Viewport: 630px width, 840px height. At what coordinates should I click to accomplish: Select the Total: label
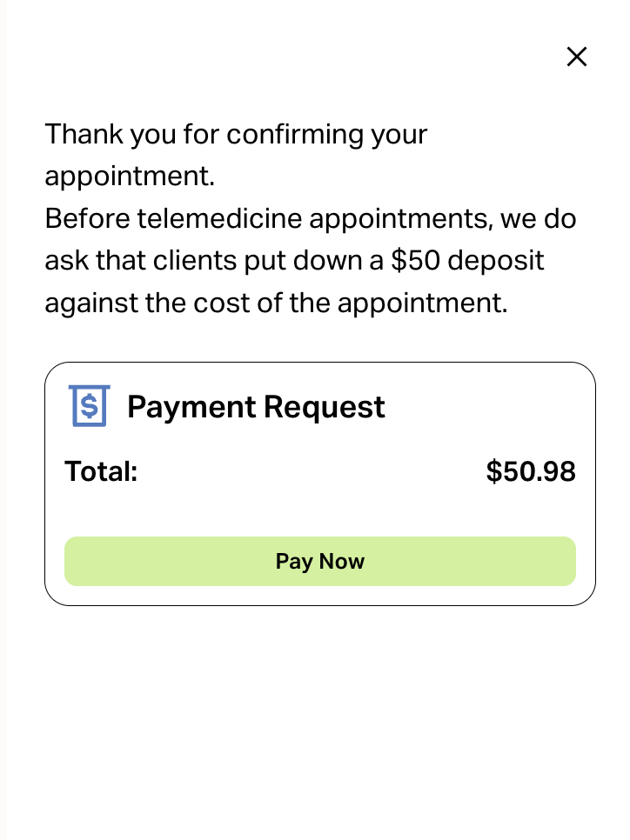tap(101, 471)
